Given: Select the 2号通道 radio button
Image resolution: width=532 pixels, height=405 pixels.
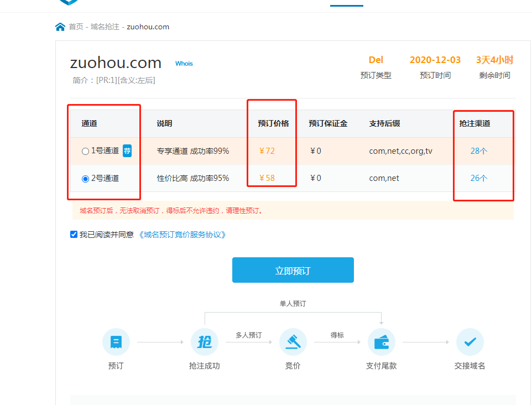Looking at the screenshot, I should point(85,179).
